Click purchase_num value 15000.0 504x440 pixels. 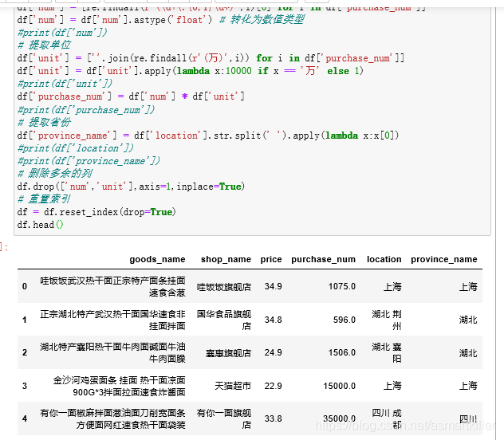pos(339,386)
